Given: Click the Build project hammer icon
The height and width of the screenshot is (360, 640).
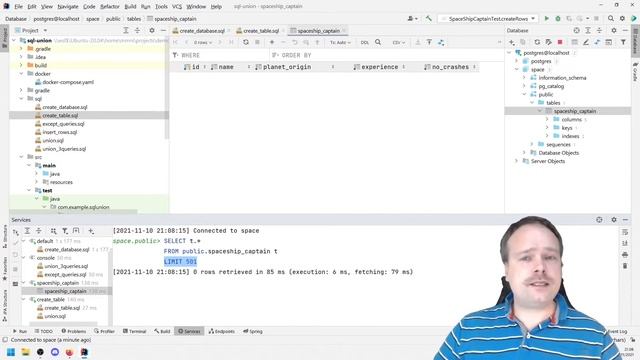Looking at the screenshot, I should [429, 18].
